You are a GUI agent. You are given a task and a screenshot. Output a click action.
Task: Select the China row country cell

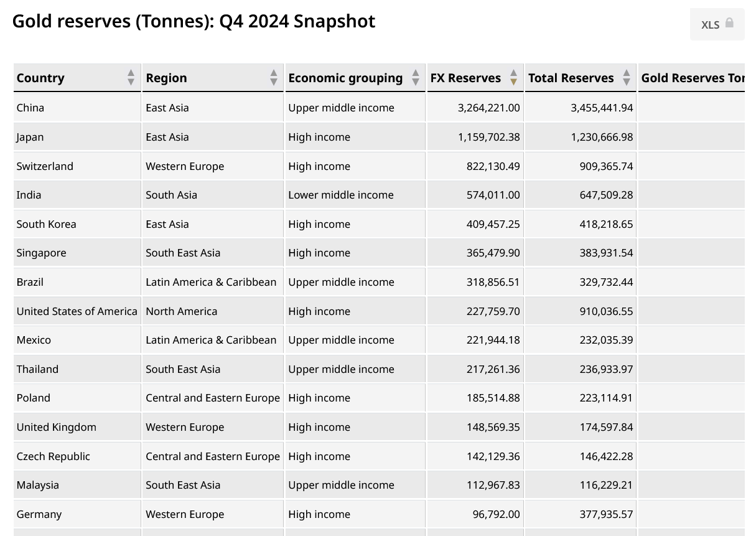[x=30, y=108]
